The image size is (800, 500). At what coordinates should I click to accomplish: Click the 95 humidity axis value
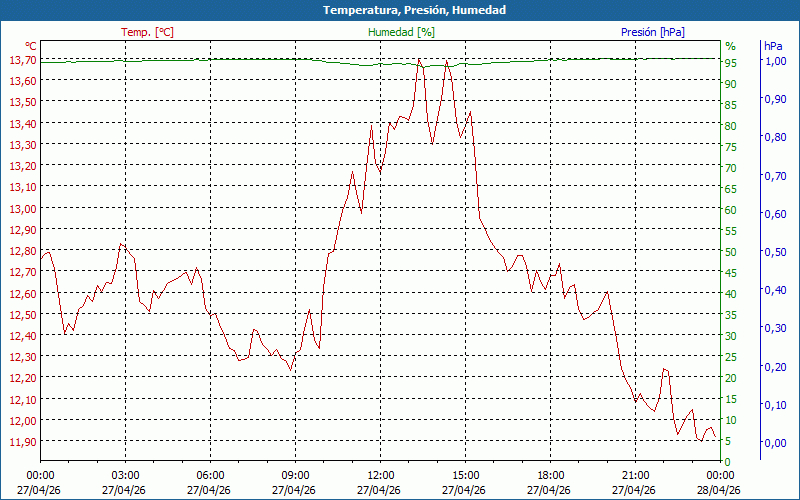pos(730,63)
